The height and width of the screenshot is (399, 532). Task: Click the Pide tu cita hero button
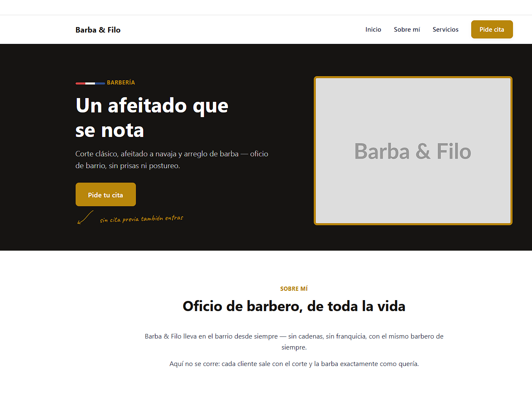tap(106, 194)
